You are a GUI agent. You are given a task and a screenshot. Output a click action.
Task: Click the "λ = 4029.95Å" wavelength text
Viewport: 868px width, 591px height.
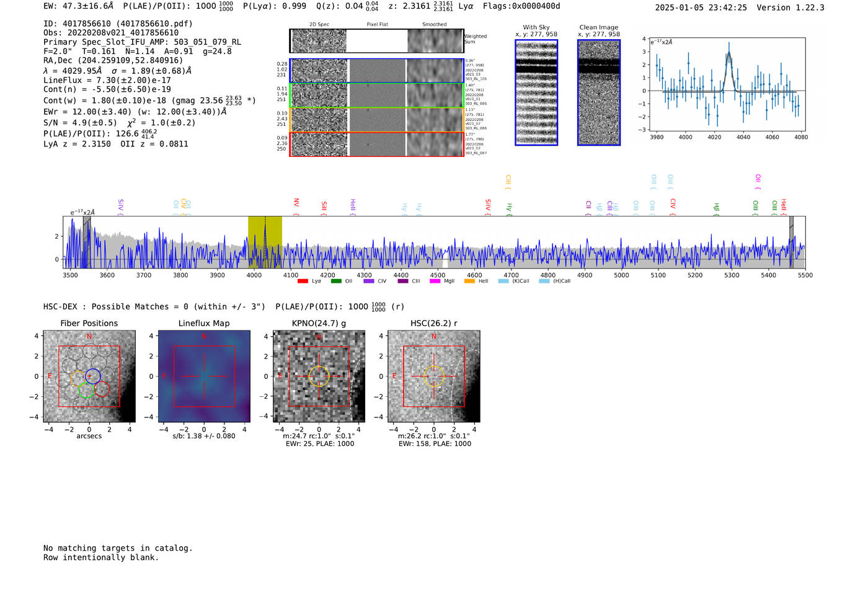click(73, 71)
